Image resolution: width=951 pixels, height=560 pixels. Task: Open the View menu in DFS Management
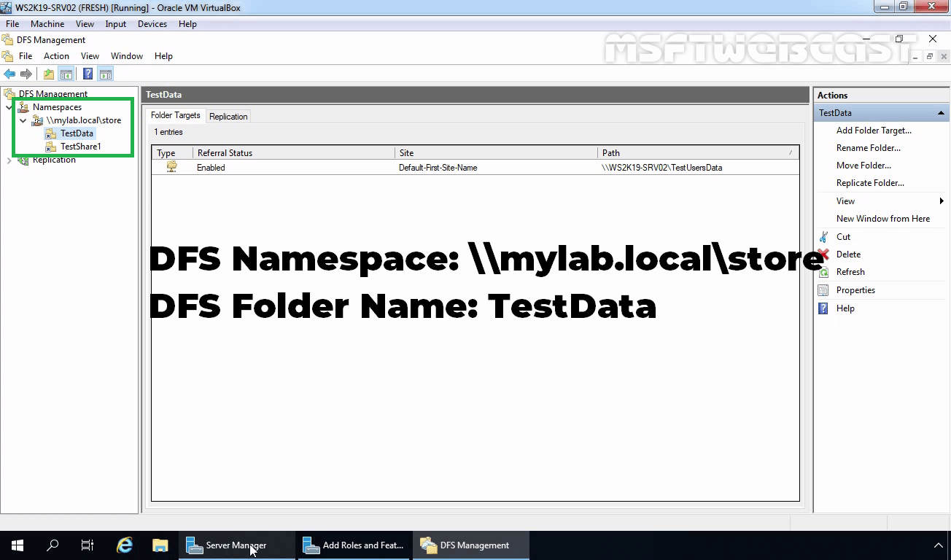[90, 56]
